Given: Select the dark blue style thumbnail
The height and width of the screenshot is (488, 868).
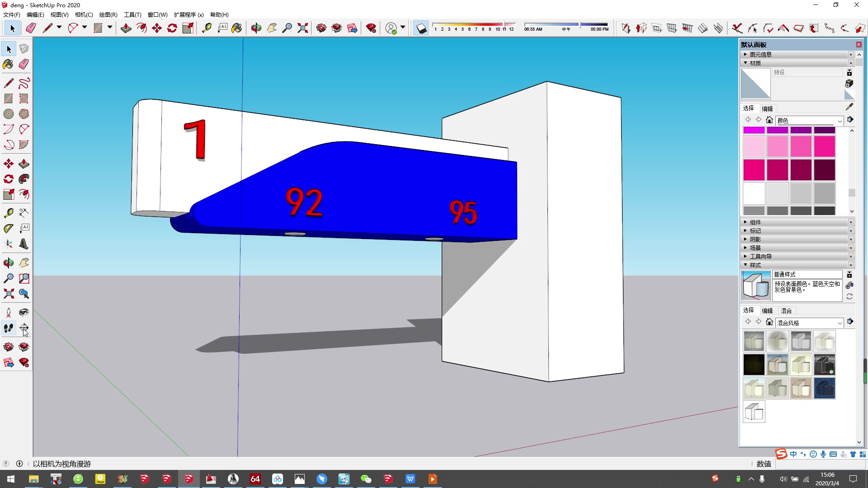Looking at the screenshot, I should [824, 388].
